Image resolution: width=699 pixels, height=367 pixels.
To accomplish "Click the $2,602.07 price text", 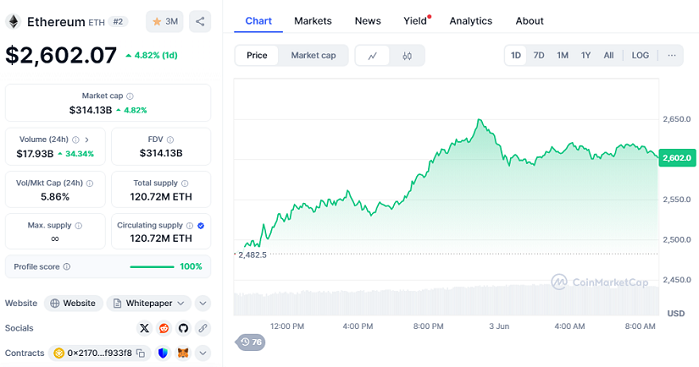I will pos(61,55).
